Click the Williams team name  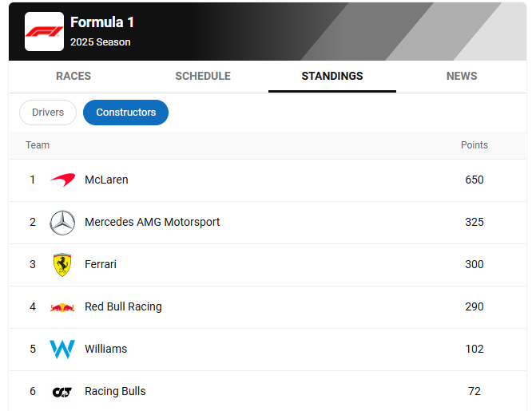(105, 350)
